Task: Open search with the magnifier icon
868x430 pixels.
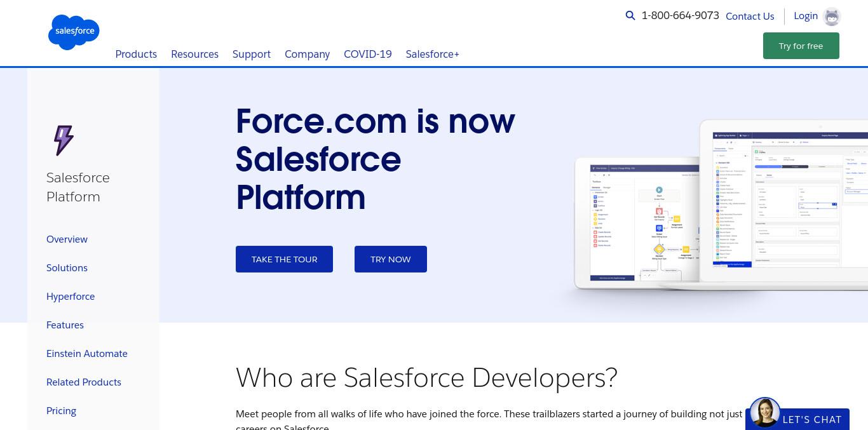Action: point(630,16)
